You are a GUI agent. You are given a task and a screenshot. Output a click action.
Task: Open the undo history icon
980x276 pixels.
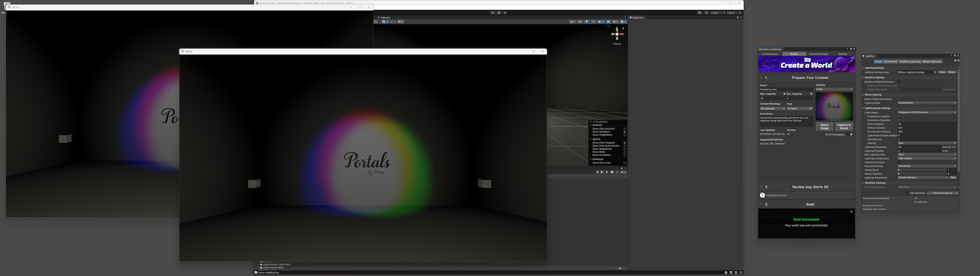699,13
